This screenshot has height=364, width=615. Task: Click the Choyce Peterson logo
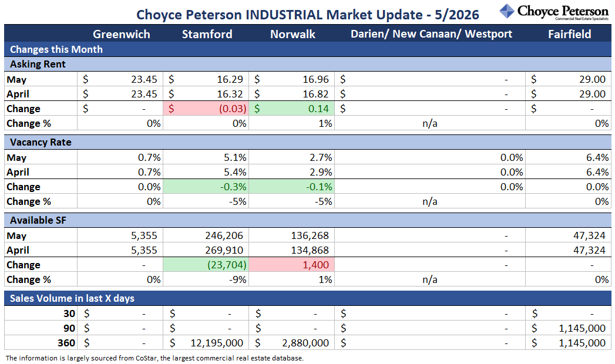(554, 12)
